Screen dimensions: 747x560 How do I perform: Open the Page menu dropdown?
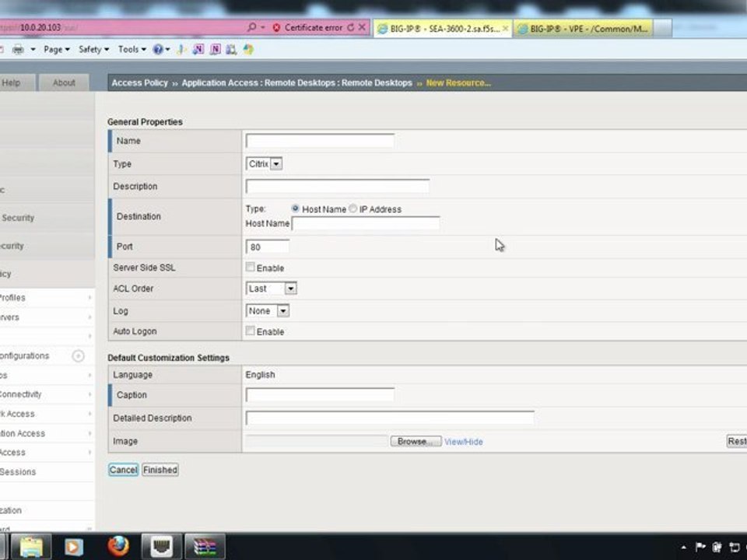pyautogui.click(x=57, y=50)
